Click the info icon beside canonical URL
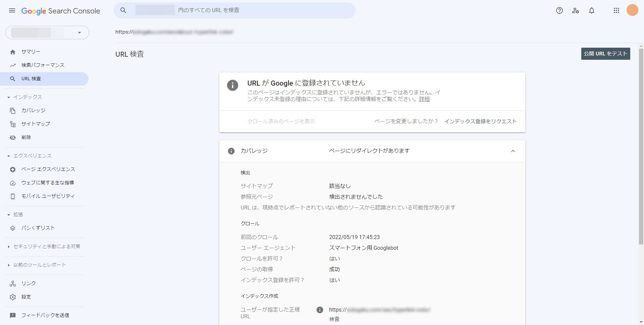This screenshot has height=325, width=644. [320, 310]
